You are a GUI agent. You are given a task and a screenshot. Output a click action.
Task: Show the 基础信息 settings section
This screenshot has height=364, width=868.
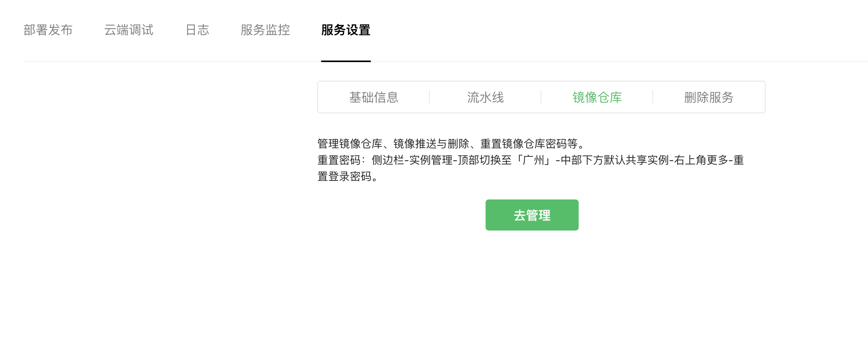tap(374, 97)
